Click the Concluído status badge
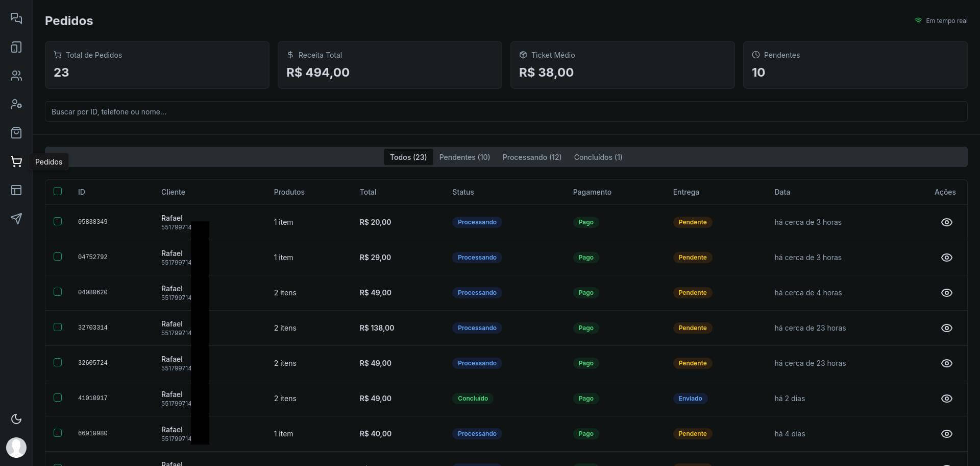Viewport: 980px width, 466px height. [x=473, y=399]
